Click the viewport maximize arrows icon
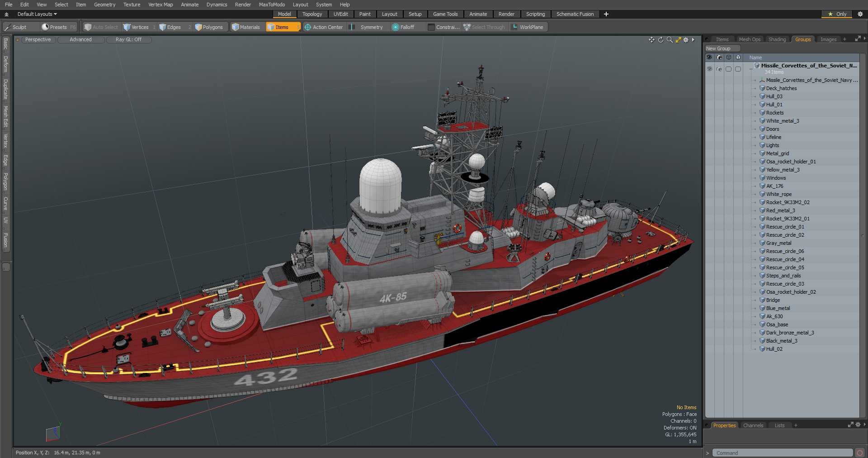Viewport: 868px width, 458px height. pyautogui.click(x=678, y=40)
